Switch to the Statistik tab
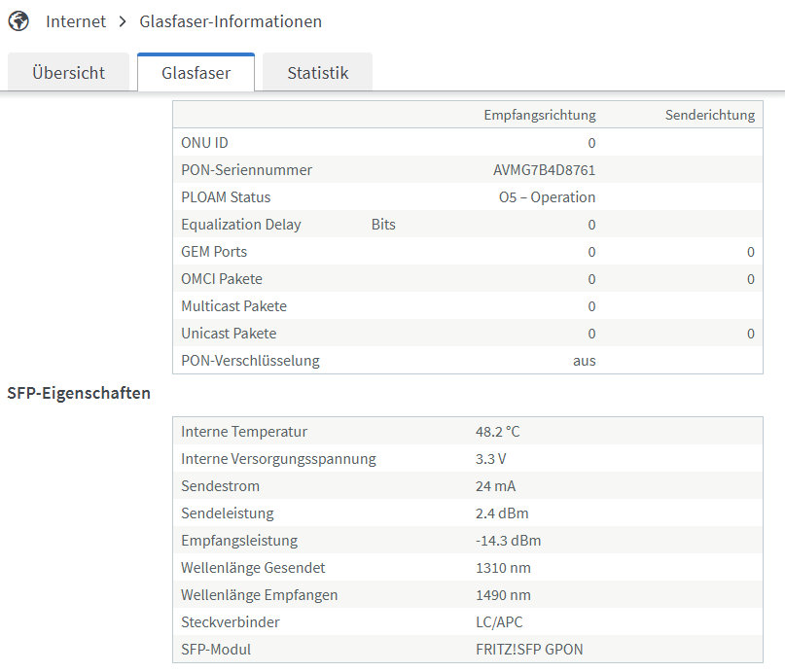 point(317,73)
